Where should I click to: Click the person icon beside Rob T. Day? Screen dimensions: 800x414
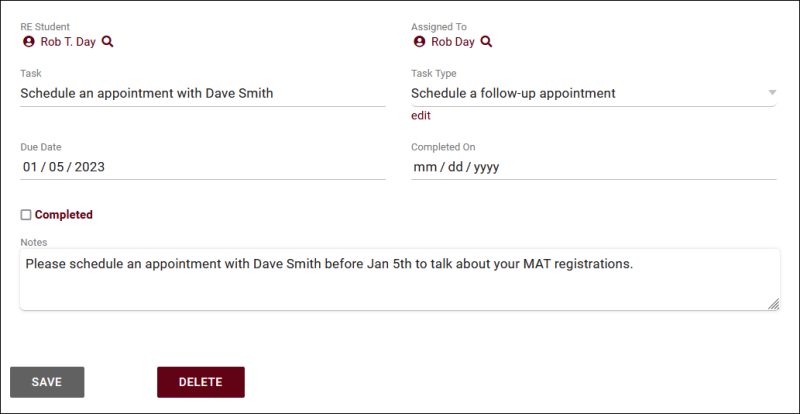28,42
